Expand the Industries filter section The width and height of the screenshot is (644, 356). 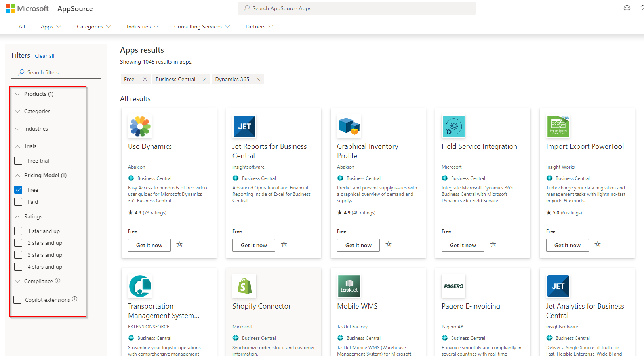pyautogui.click(x=32, y=129)
